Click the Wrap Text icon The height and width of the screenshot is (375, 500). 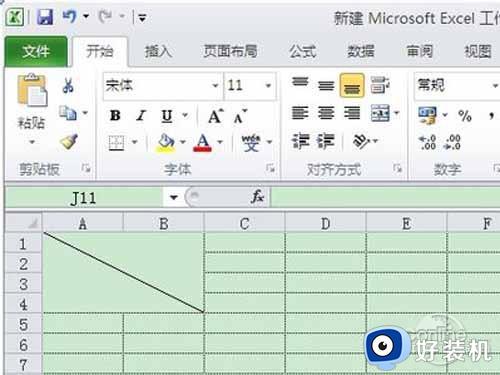[380, 85]
